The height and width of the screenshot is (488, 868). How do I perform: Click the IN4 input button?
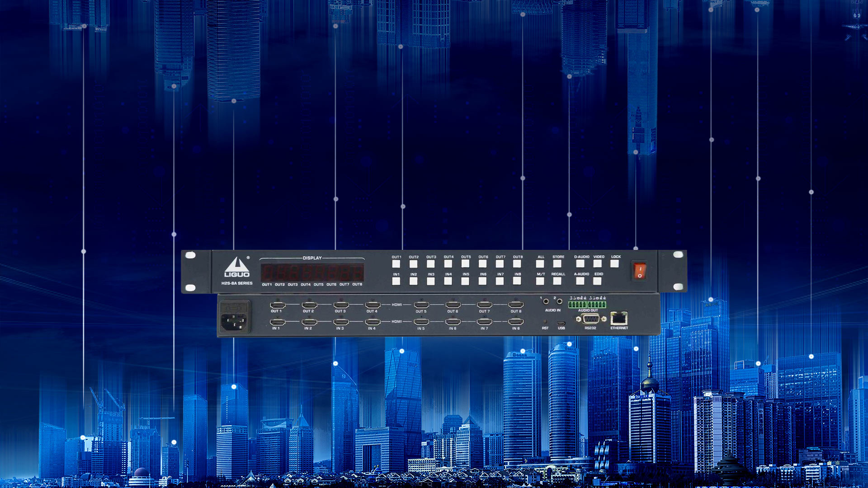click(448, 281)
